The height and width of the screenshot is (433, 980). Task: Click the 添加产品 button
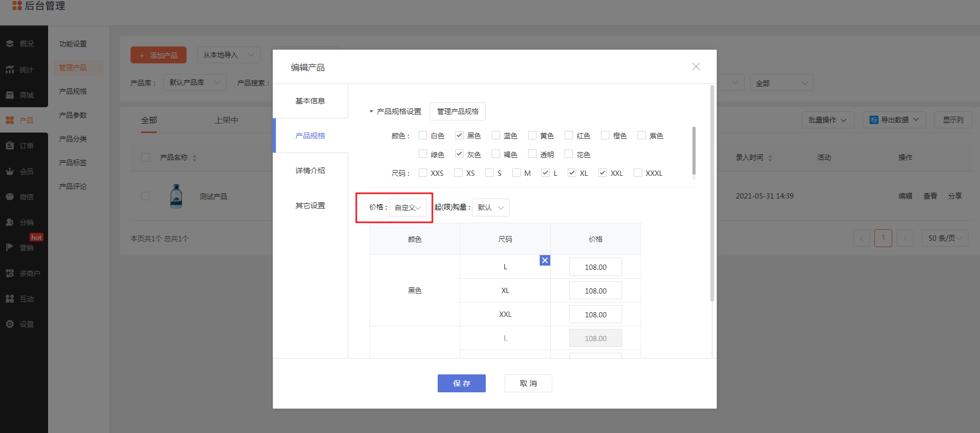click(159, 55)
